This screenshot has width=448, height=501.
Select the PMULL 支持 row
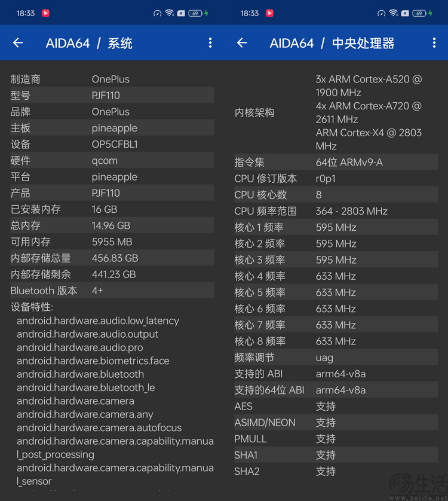pyautogui.click(x=336, y=439)
